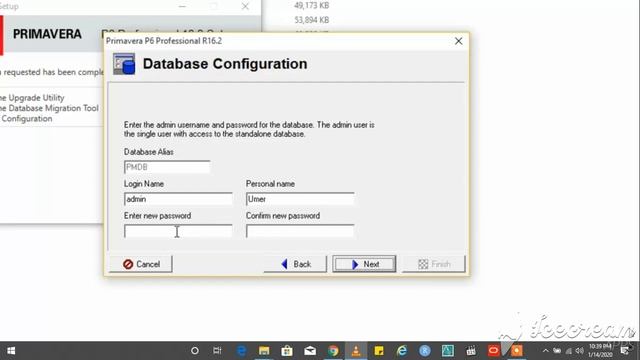Image resolution: width=640 pixels, height=360 pixels.
Task: Click 'Upgrade Utility' text in Setup window
Action: (x=36, y=98)
